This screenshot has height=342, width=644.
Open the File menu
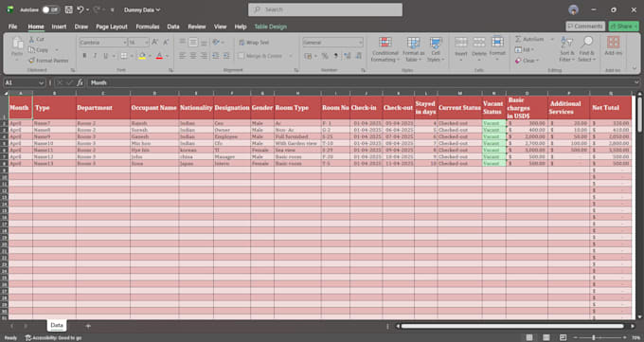pos(12,27)
